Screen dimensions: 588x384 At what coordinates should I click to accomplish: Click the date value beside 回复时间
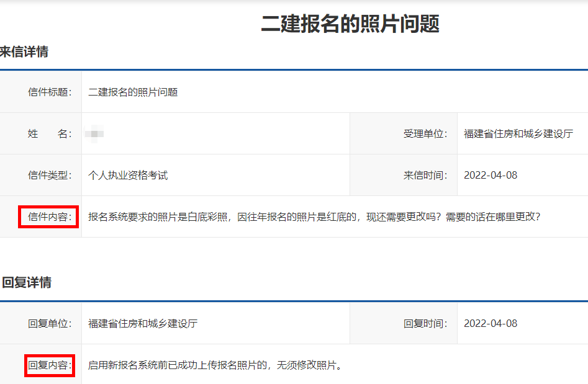click(490, 323)
